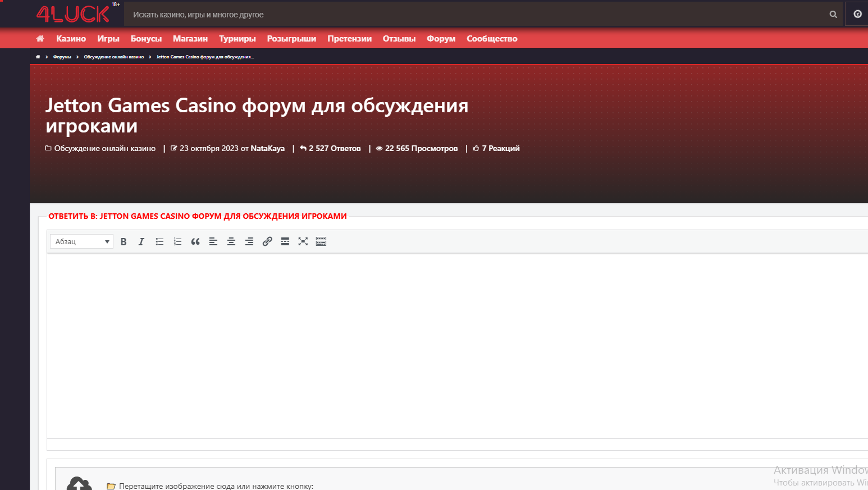Go to the Турниры section

click(x=237, y=39)
